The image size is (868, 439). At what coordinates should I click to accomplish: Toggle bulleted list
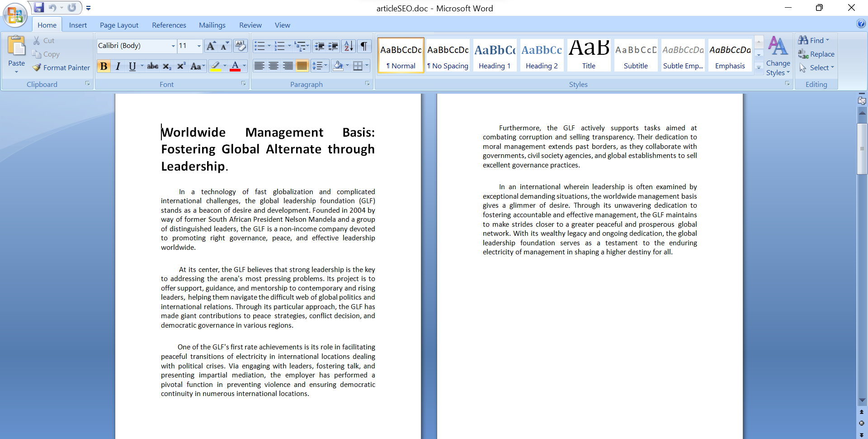click(x=259, y=46)
